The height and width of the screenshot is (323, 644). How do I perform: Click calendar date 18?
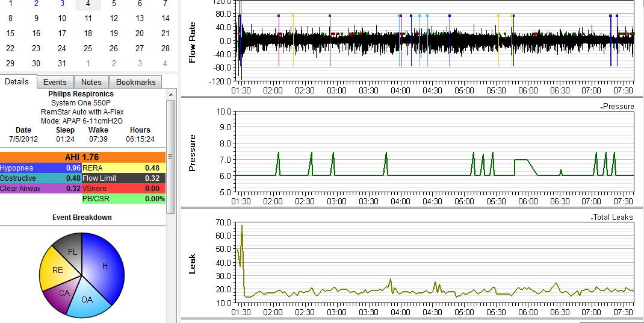[88, 33]
